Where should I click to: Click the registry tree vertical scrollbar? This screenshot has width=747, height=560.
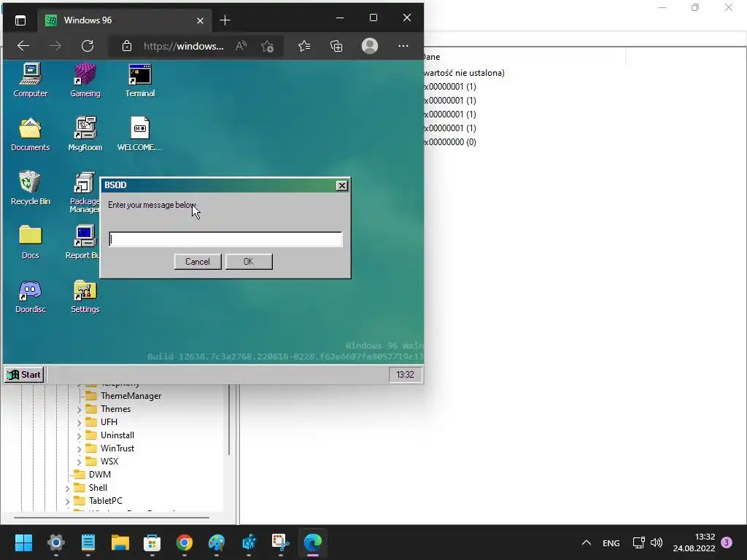coord(229,419)
